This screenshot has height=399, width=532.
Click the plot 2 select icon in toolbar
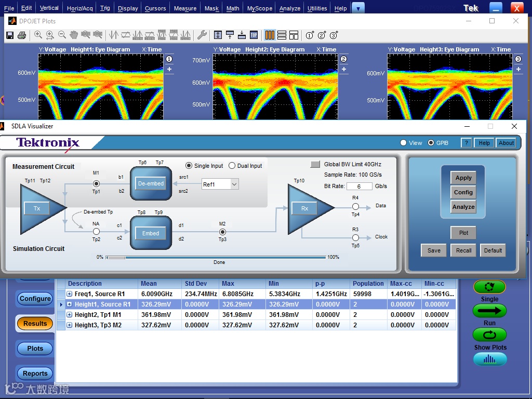click(x=322, y=35)
